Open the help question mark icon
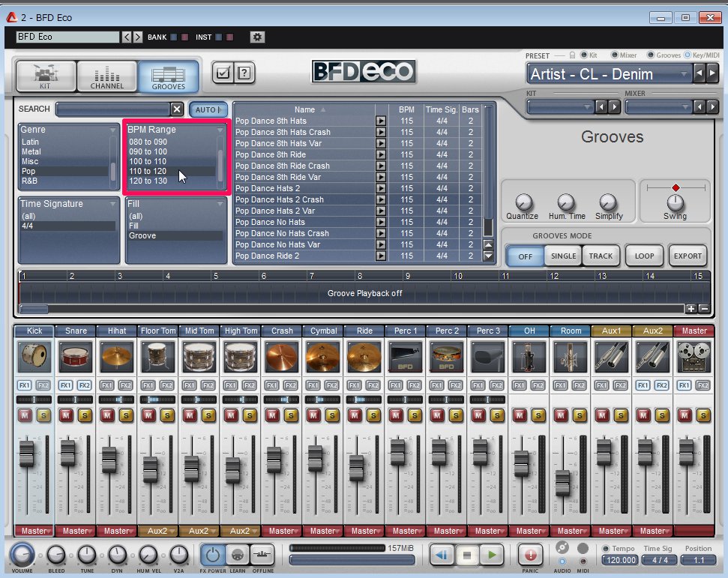The width and height of the screenshot is (728, 578). tap(244, 73)
